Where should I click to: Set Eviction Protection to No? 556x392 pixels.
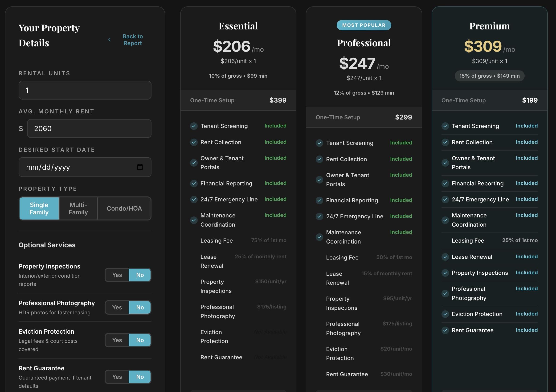pyautogui.click(x=140, y=340)
